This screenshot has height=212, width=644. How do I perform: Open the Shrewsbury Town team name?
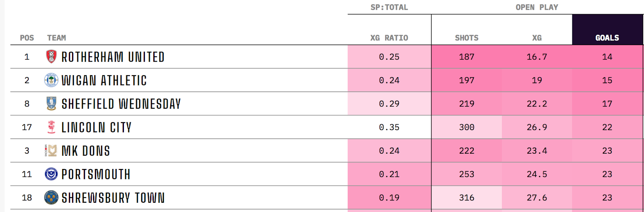point(113,198)
